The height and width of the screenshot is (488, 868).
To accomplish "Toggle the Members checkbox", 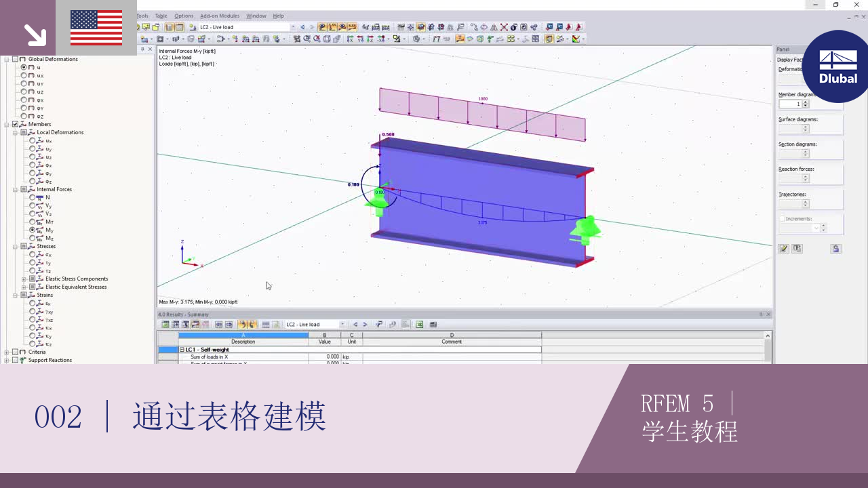I will pyautogui.click(x=15, y=124).
